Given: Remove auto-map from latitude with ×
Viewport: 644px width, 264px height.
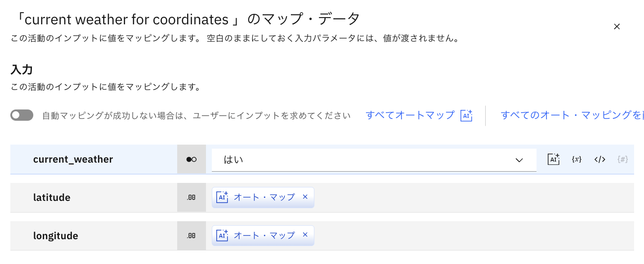Looking at the screenshot, I should pos(305,197).
